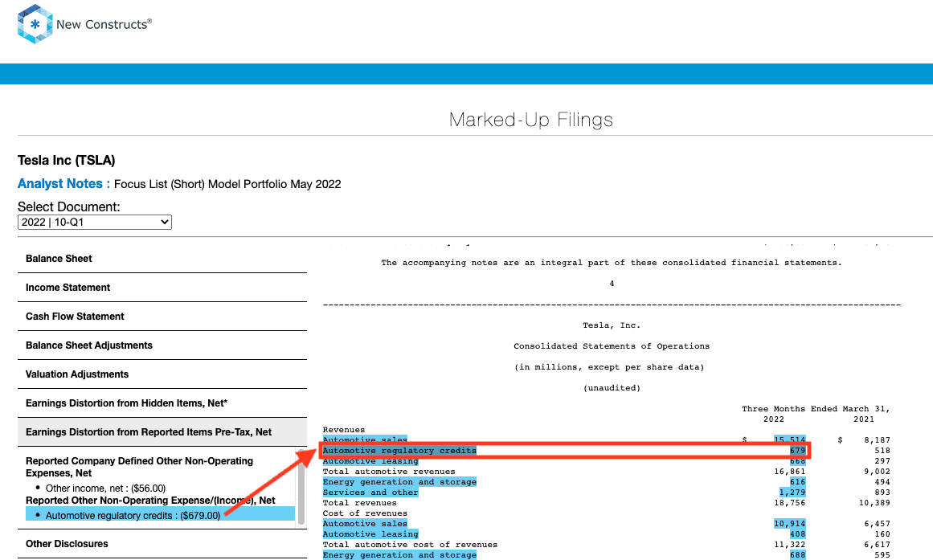
Task: Click highlighted value 616
Action: 797,482
